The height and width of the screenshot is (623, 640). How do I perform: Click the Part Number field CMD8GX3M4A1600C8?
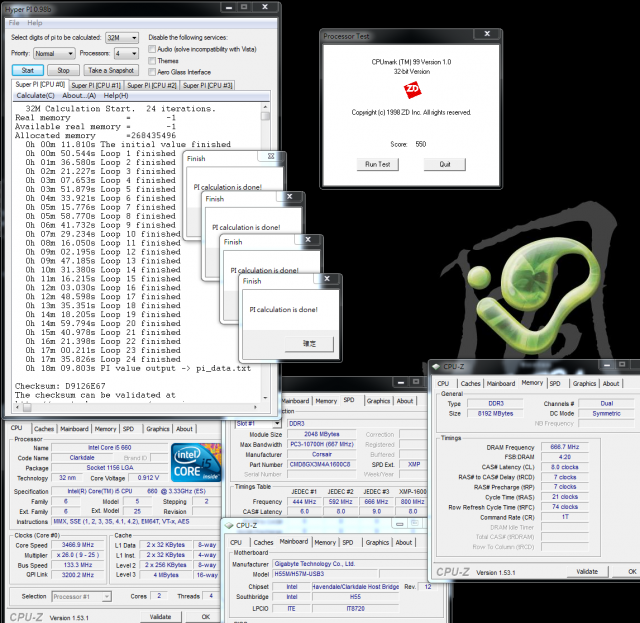[x=320, y=464]
